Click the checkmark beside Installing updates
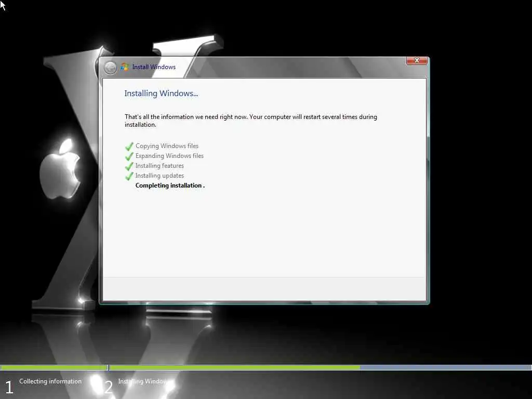 click(129, 176)
